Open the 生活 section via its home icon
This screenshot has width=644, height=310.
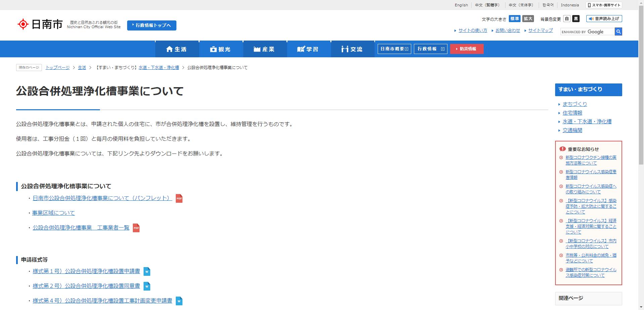click(x=170, y=49)
